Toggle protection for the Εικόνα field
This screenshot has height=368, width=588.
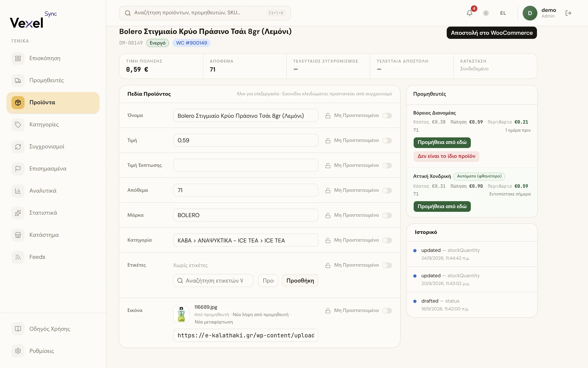tap(387, 311)
